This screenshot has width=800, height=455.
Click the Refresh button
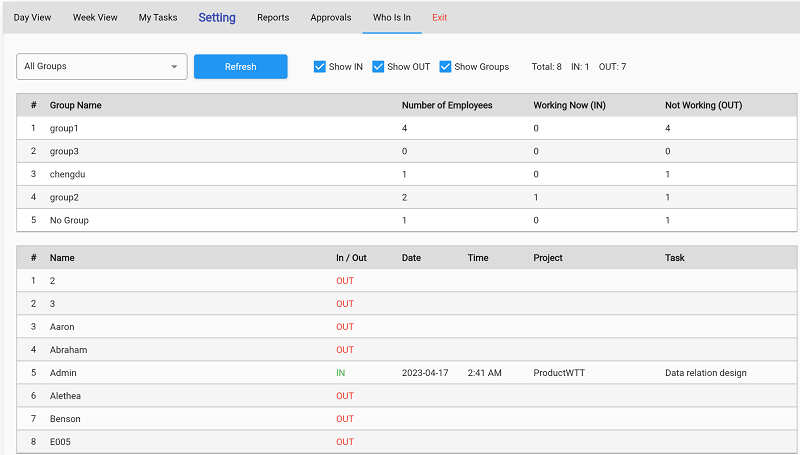pyautogui.click(x=241, y=67)
